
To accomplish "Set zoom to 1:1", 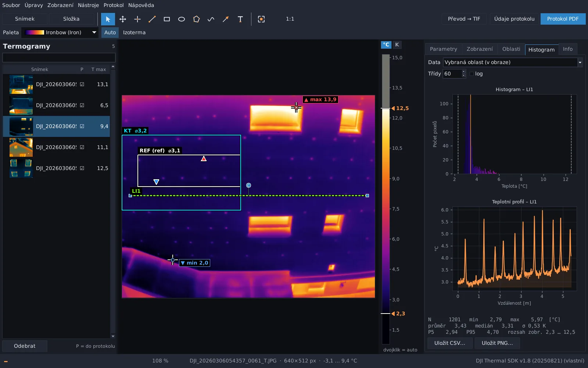I will tap(290, 19).
